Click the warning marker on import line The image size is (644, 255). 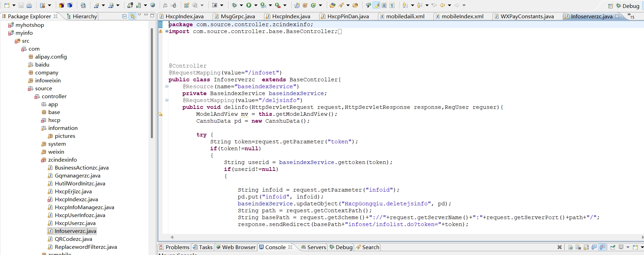(x=160, y=31)
